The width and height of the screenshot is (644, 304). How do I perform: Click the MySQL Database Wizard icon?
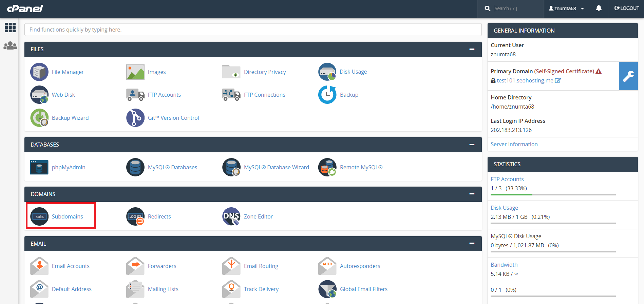tap(231, 167)
